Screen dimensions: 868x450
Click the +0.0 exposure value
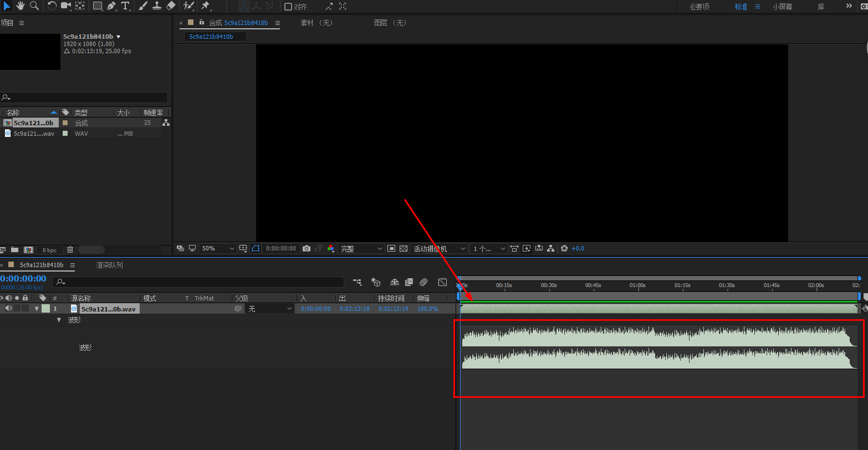[x=578, y=249]
